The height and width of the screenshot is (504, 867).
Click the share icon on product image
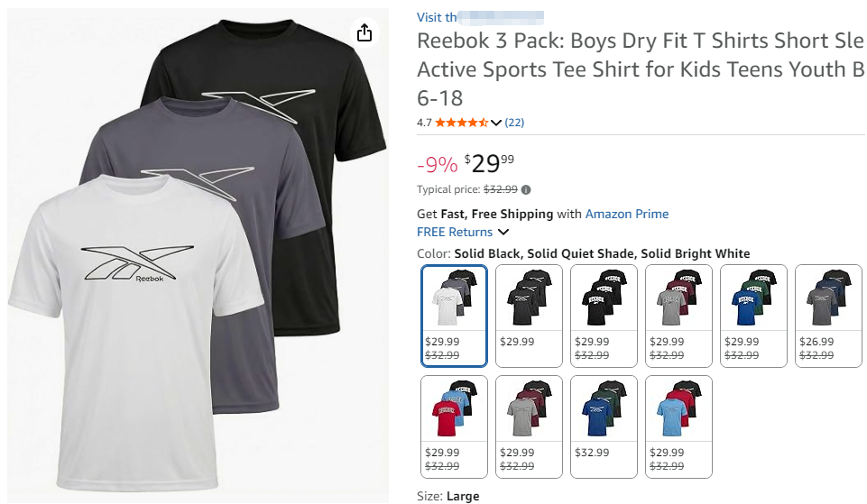pyautogui.click(x=364, y=32)
